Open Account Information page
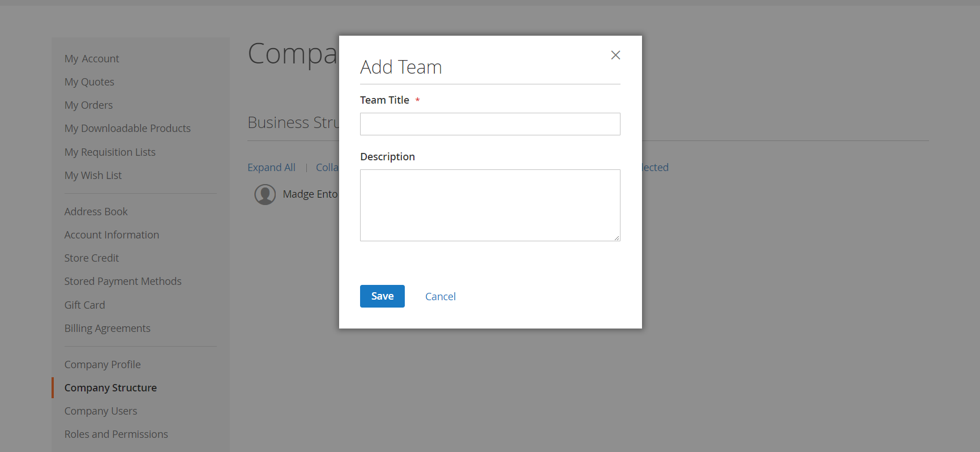The width and height of the screenshot is (980, 452). [x=112, y=235]
